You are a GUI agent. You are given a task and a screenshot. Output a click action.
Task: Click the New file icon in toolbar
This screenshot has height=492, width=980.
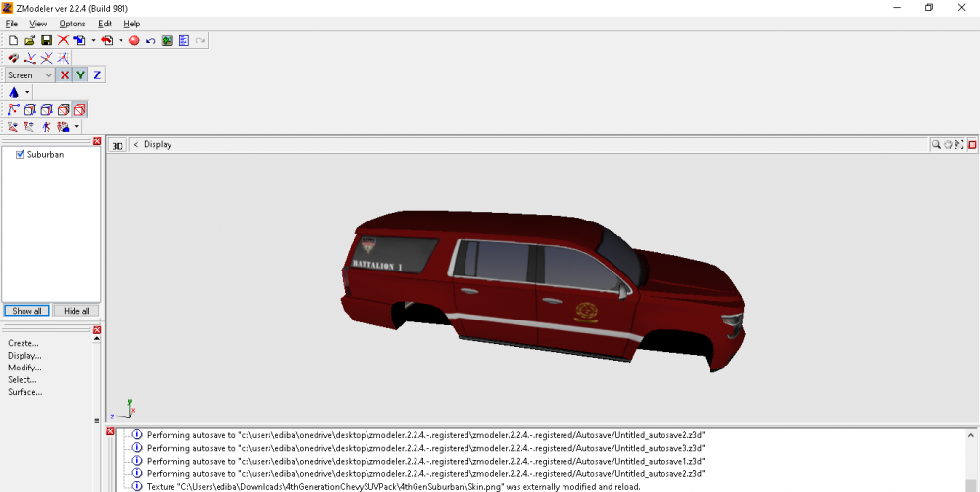13,40
